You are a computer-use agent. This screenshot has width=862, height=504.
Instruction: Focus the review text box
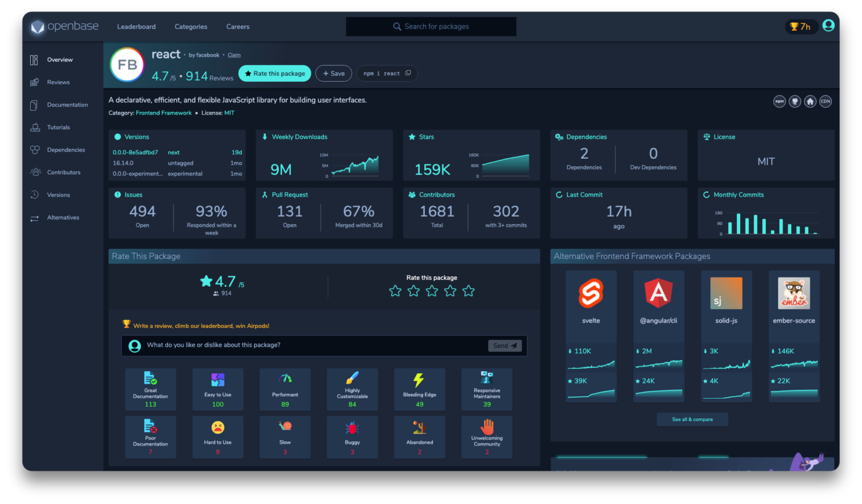point(324,346)
